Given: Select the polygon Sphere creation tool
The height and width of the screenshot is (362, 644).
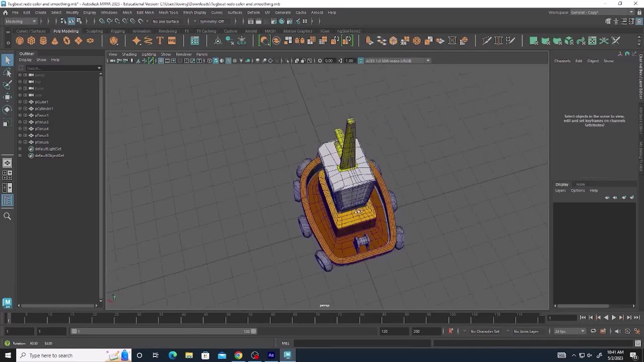Looking at the screenshot, I should click(19, 41).
